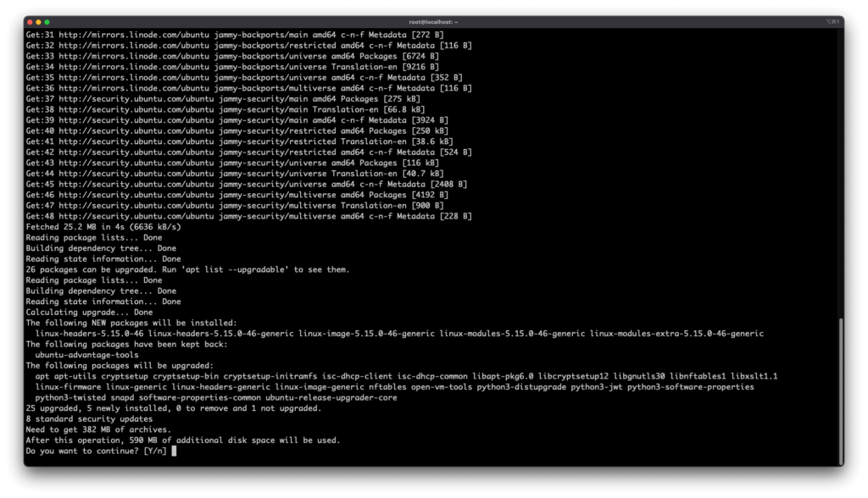
Task: Click 'linux-headers-5.15.0-46-generic' package name
Action: 221,334
